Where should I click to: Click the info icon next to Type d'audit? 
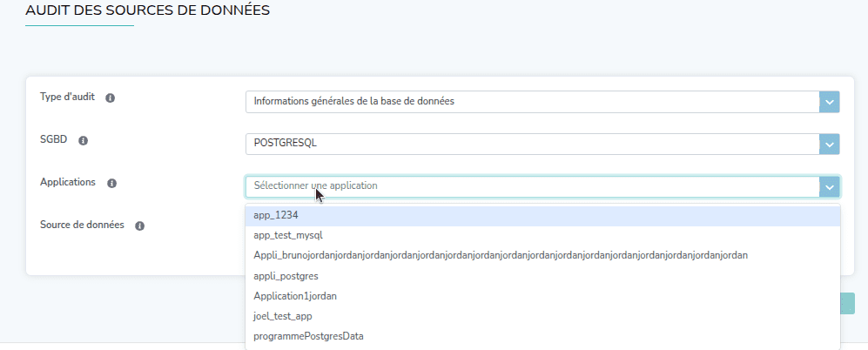[111, 98]
